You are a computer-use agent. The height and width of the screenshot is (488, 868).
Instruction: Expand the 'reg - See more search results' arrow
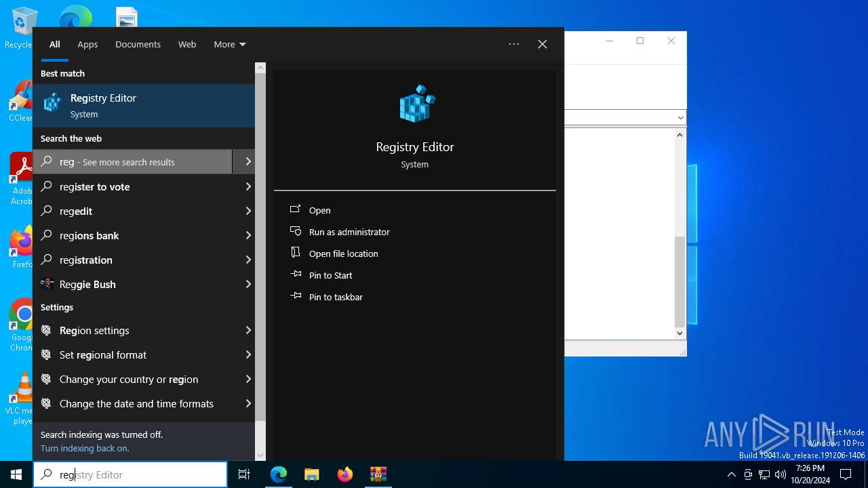tap(248, 161)
